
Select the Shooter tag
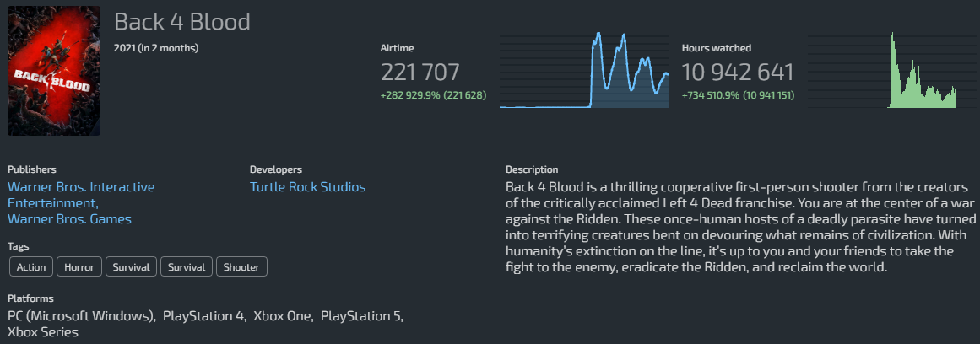coord(241,267)
